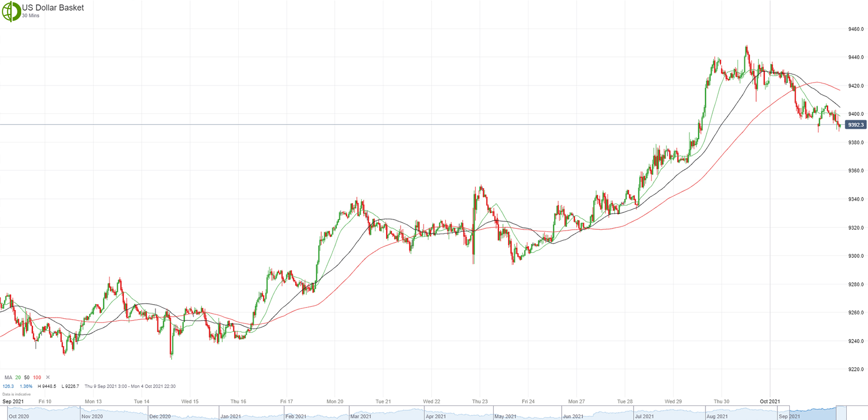868x420 pixels.
Task: Click the Thu 23 date axis label
Action: pos(480,402)
